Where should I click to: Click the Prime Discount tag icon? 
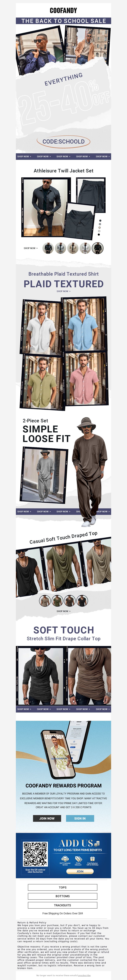(78, 859)
